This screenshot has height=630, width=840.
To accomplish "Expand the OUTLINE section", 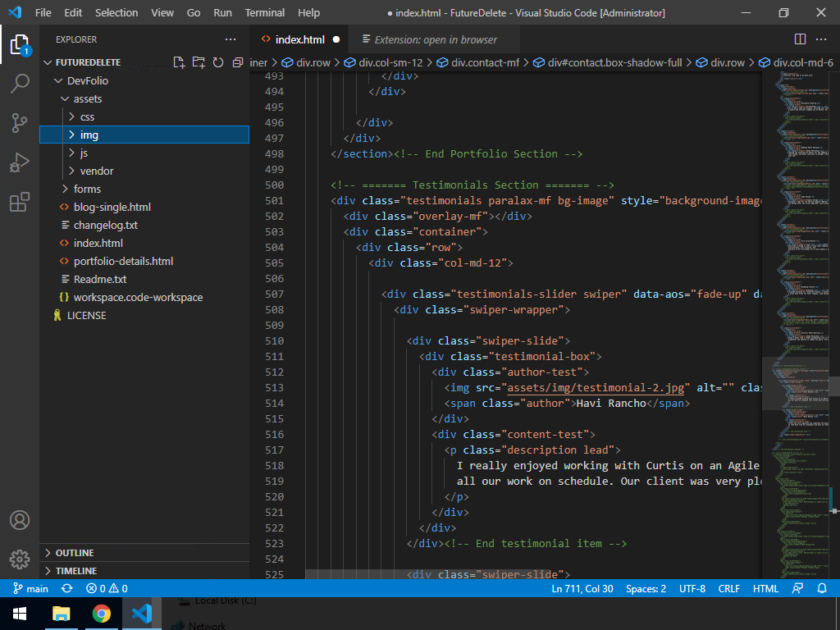I will (x=75, y=553).
